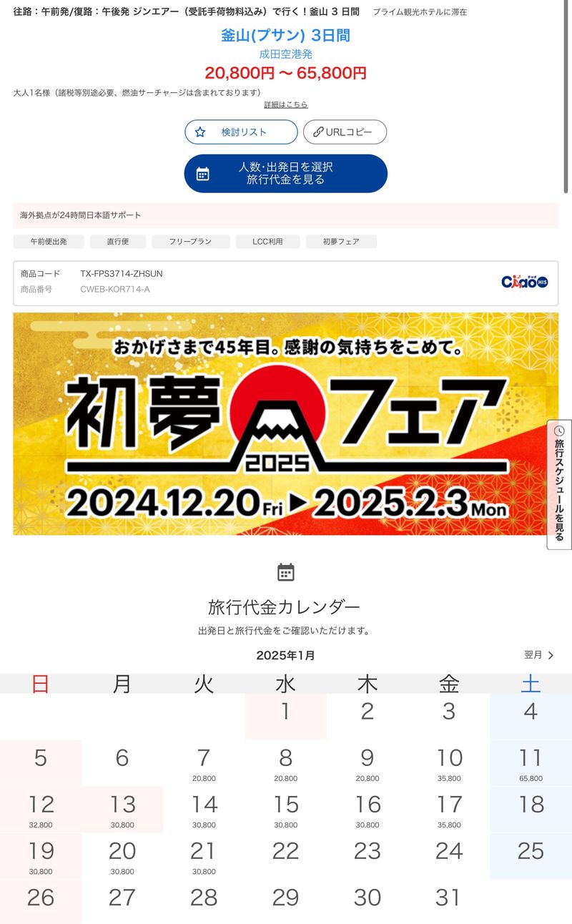Screen dimensions: 572x924
Task: Click 人数・出発日を選択 旅行代金を見る button
Action: tap(286, 174)
